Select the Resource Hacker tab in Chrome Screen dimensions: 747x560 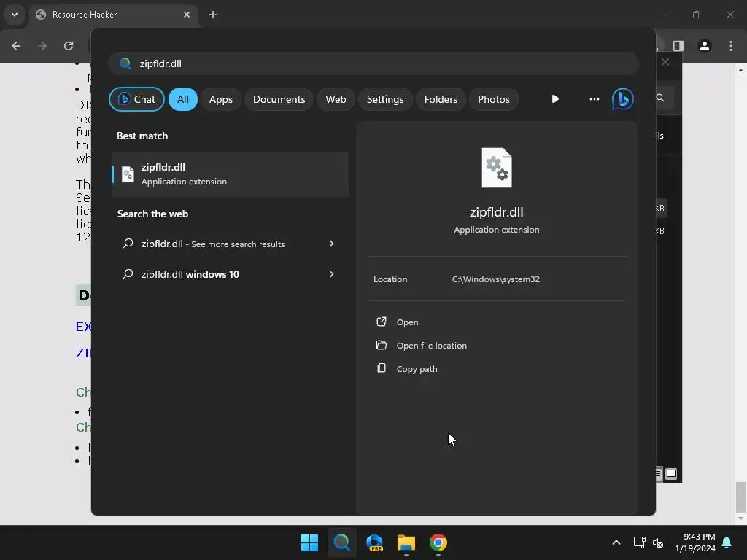coord(113,15)
